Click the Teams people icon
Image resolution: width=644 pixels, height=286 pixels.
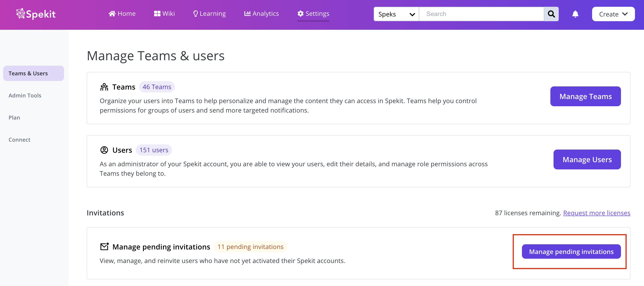(104, 87)
